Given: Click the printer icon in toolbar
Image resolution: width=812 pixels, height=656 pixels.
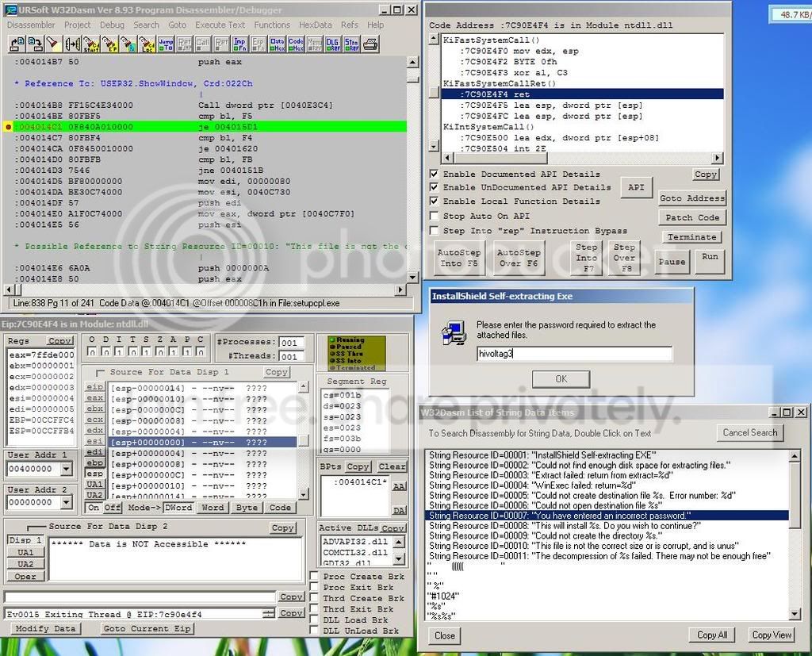Looking at the screenshot, I should click(370, 44).
